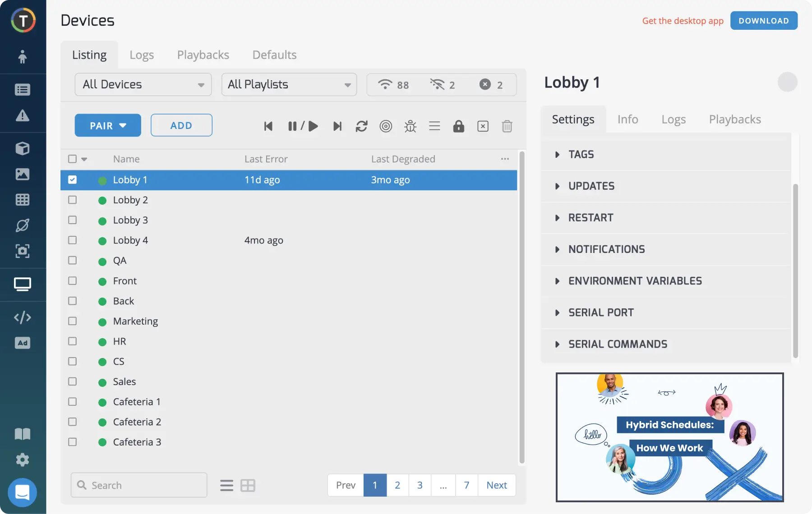Uncheck the Lobby 1 checkbox

pyautogui.click(x=72, y=180)
